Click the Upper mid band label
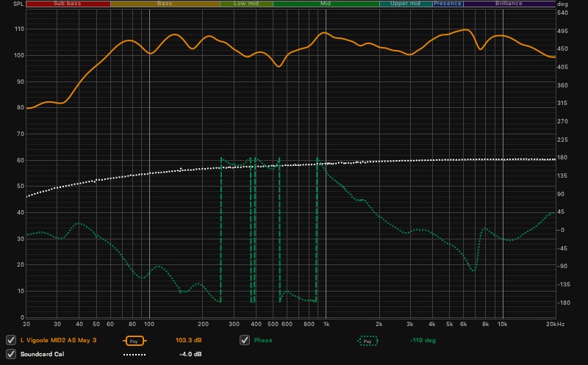 [x=406, y=4]
